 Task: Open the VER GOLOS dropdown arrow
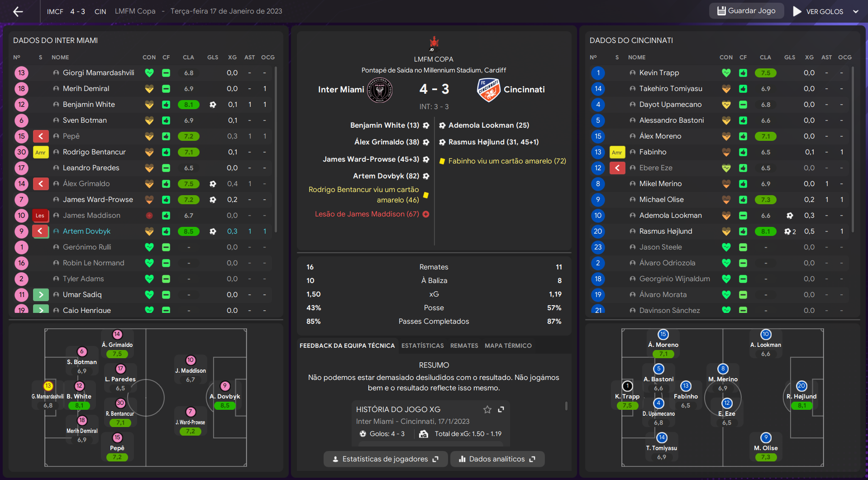855,12
